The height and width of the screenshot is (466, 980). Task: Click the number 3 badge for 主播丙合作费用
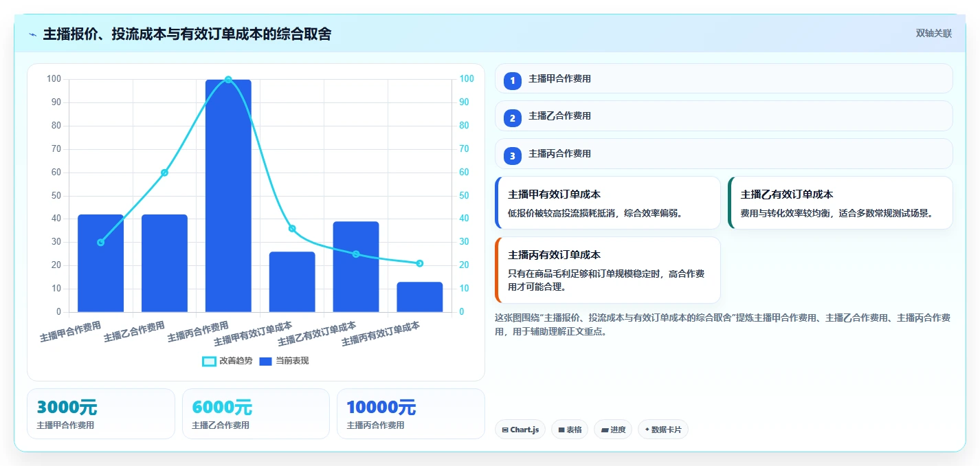513,156
